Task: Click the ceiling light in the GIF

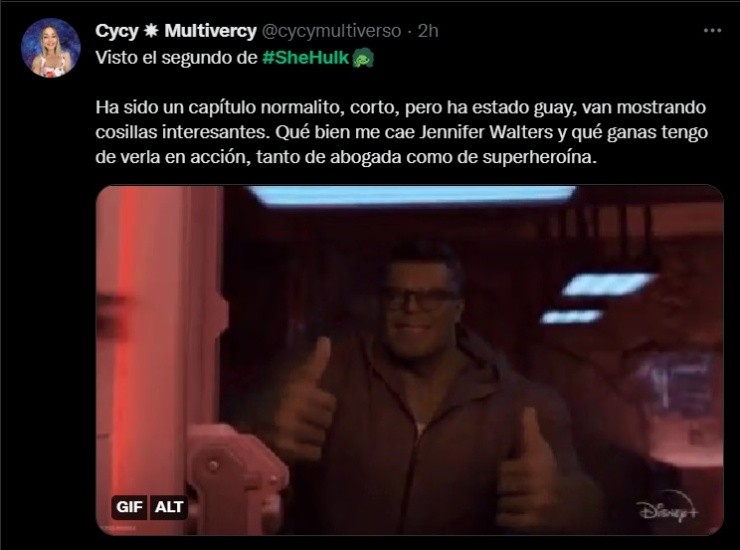Action: pos(412,195)
